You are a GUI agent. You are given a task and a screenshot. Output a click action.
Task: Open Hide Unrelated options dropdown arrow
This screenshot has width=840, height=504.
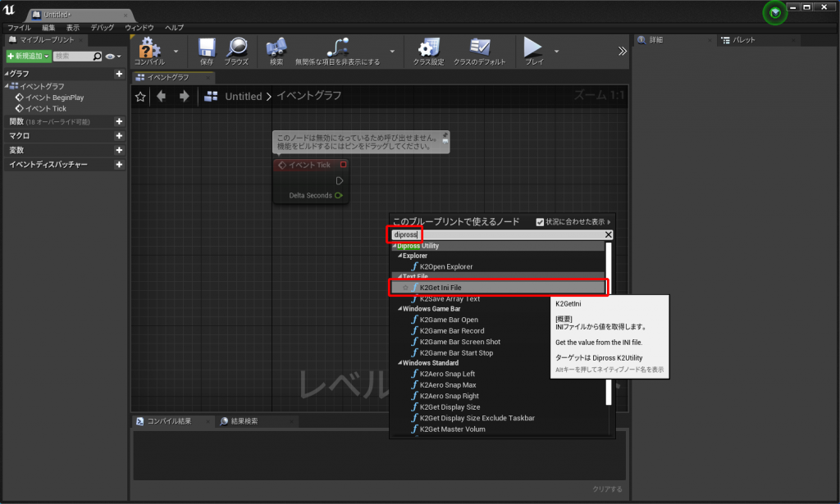pyautogui.click(x=392, y=52)
